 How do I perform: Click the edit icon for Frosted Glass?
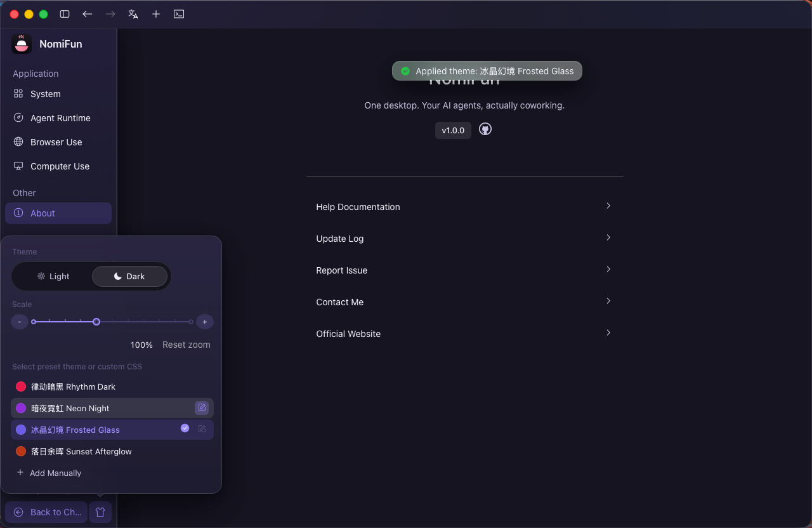click(x=202, y=429)
